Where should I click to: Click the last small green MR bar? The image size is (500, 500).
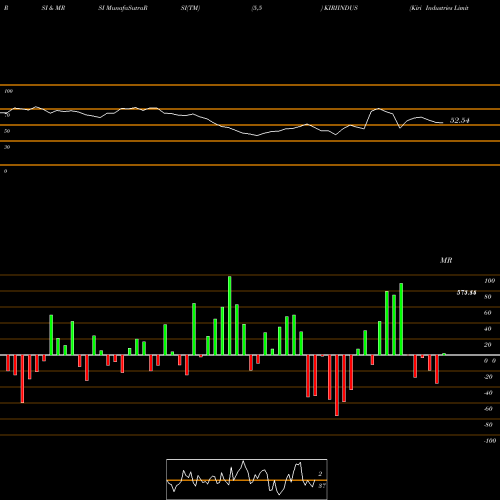(444, 354)
